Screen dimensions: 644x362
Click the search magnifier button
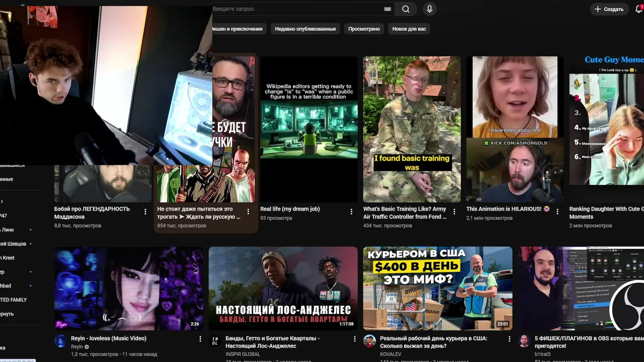[x=406, y=9]
